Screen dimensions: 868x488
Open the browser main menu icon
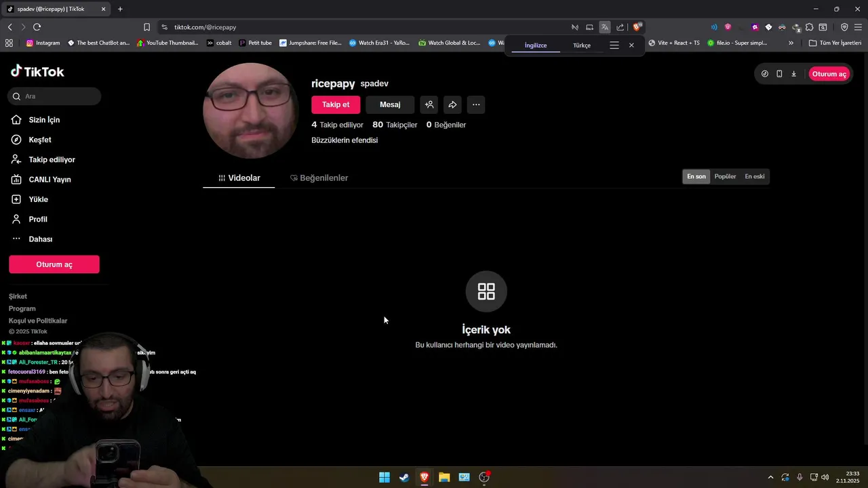point(858,27)
